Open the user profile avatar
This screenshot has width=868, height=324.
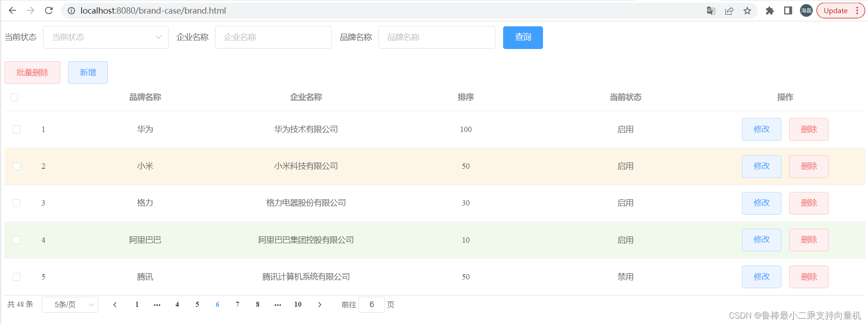806,10
